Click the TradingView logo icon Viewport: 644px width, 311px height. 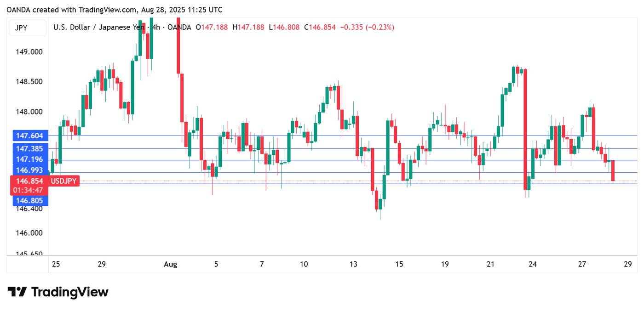[17, 292]
